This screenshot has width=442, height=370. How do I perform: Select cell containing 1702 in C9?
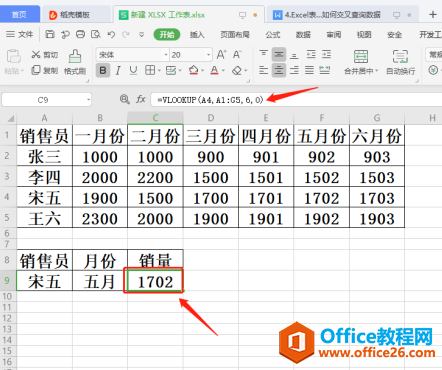[155, 281]
